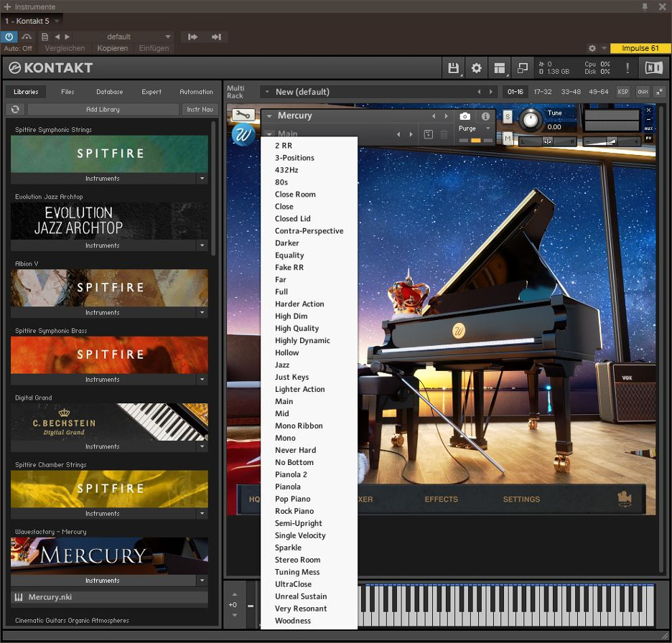This screenshot has width=672, height=643.
Task: Switch to the Database tab
Action: tap(109, 92)
